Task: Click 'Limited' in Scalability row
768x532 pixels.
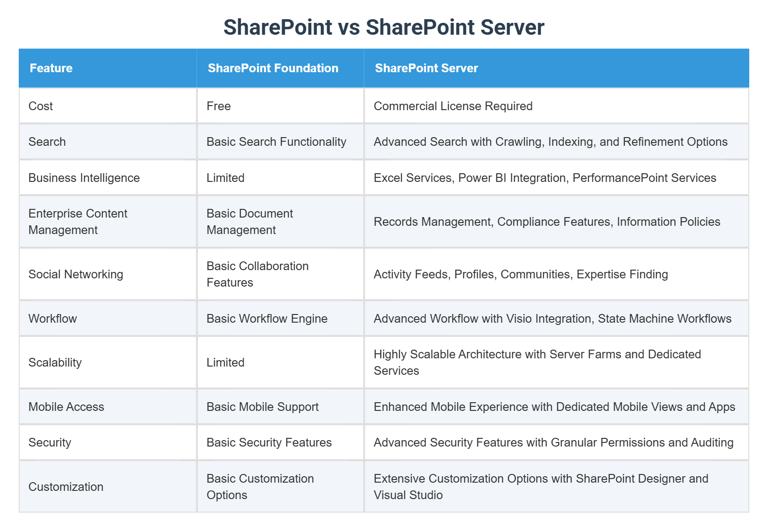Action: [281, 362]
